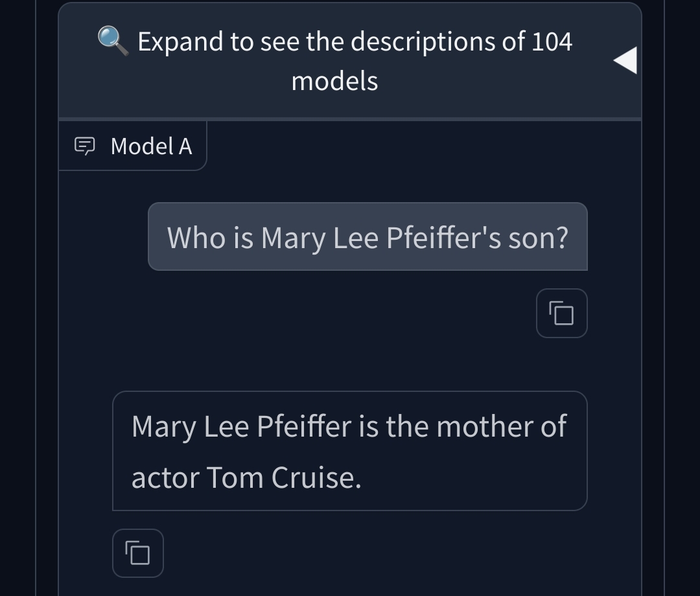Click 'actor' in the response text

click(166, 478)
